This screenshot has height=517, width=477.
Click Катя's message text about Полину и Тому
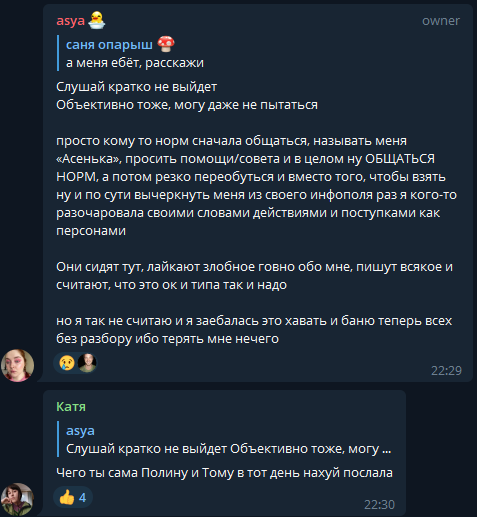224,473
